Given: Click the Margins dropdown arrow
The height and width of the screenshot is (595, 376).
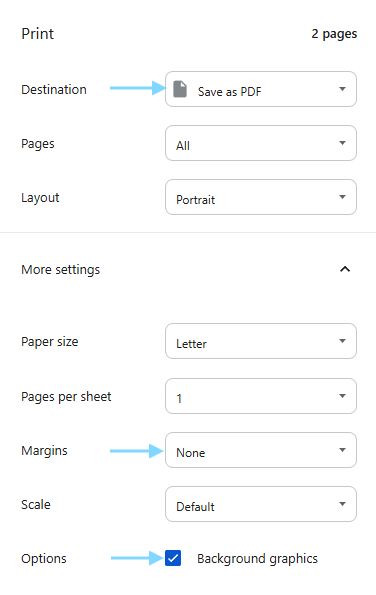Looking at the screenshot, I should pyautogui.click(x=342, y=450).
